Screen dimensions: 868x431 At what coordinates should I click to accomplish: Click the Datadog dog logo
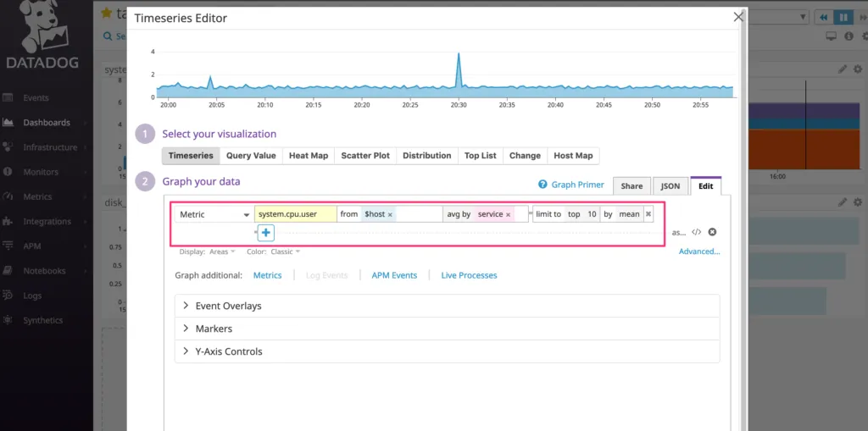(x=42, y=26)
